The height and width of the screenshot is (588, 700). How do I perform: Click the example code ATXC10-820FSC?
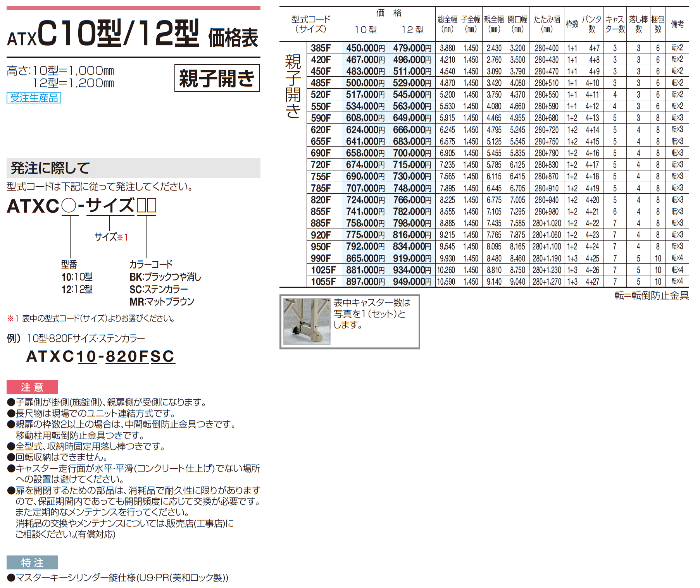click(100, 356)
